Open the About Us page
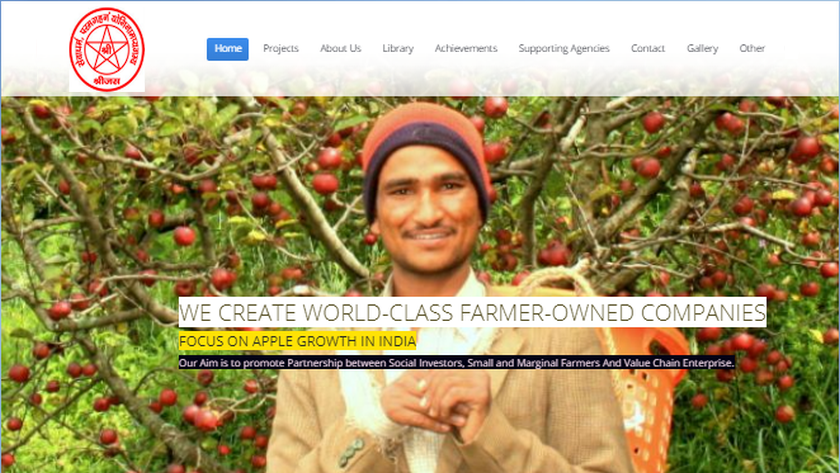The image size is (840, 473). click(341, 49)
